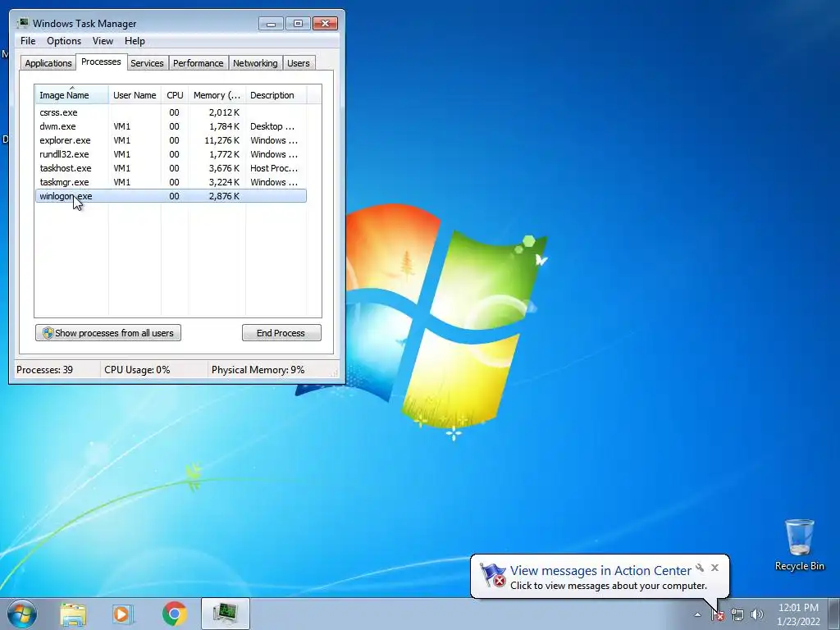Click the Show Desktop strip at taskbar end
The width and height of the screenshot is (840, 630).
click(x=834, y=614)
